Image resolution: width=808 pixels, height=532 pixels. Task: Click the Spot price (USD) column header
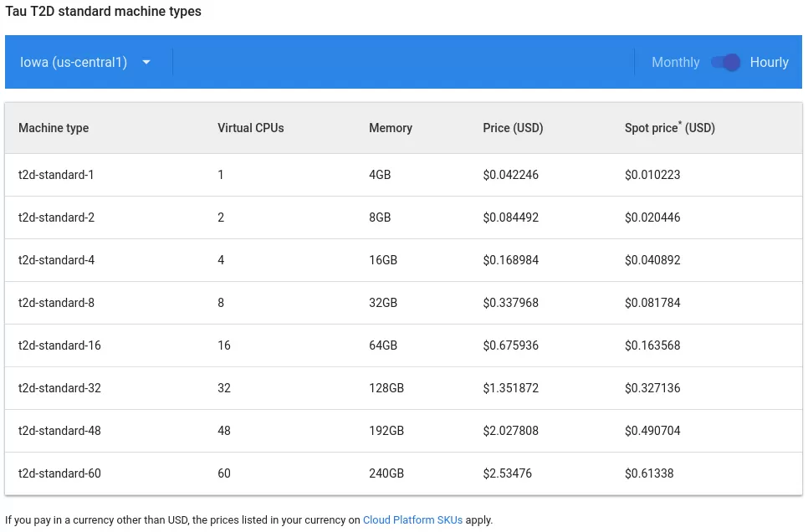669,128
